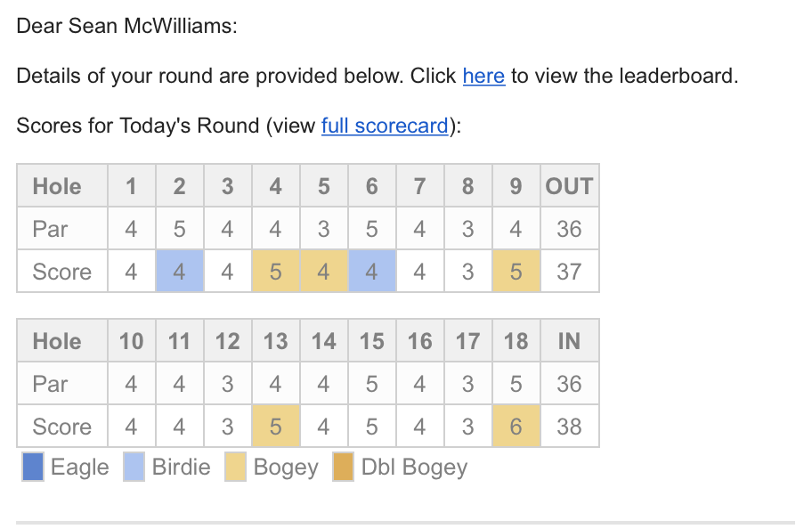The image size is (812, 529).
Task: Click the greeting line to Sean McWilliams
Action: 127,26
